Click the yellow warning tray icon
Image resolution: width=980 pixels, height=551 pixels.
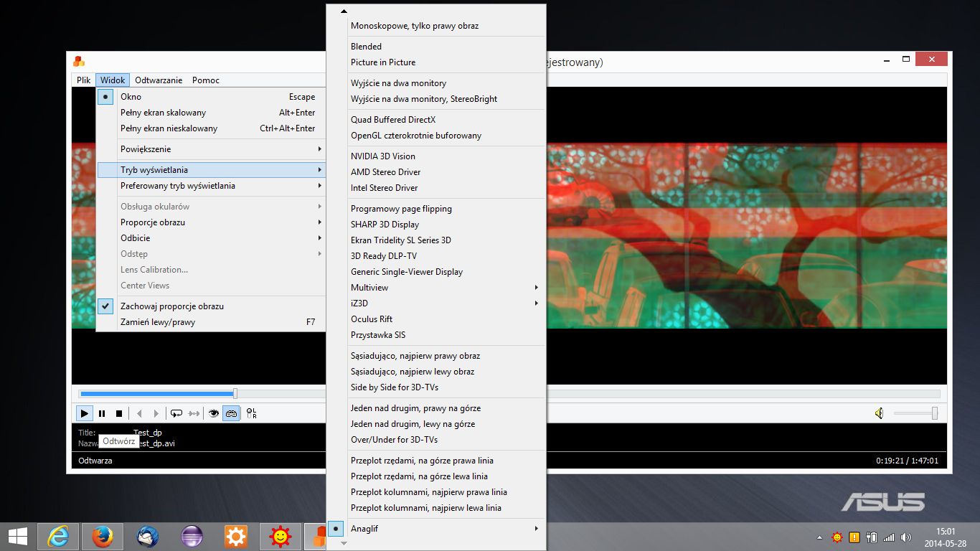coord(854,537)
